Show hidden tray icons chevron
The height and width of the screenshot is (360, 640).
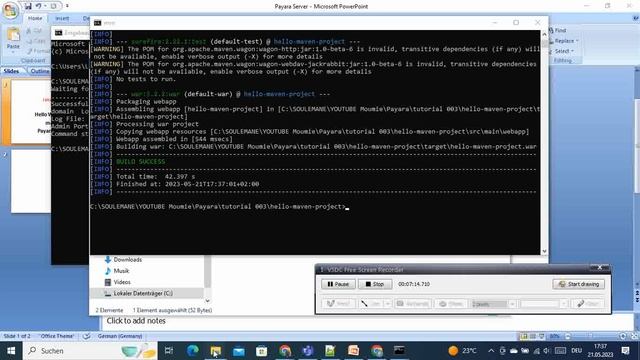pos(491,351)
